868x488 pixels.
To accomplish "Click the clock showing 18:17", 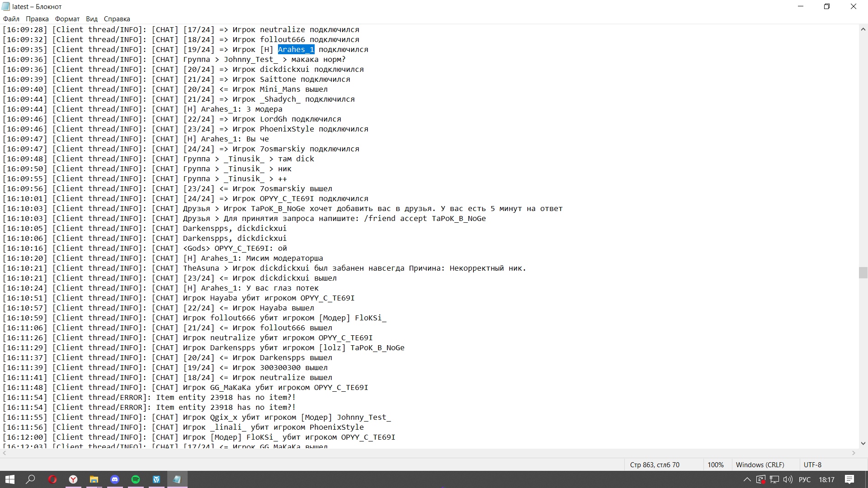I will 826,479.
